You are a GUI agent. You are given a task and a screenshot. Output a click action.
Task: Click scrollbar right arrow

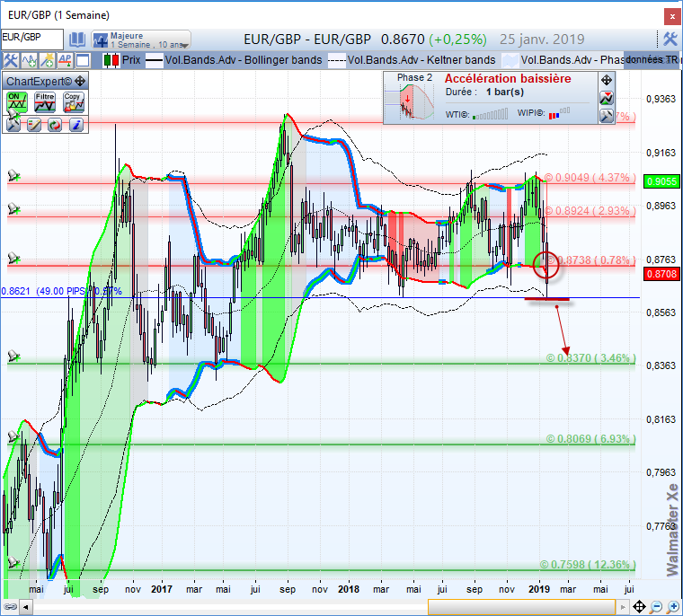[624, 606]
